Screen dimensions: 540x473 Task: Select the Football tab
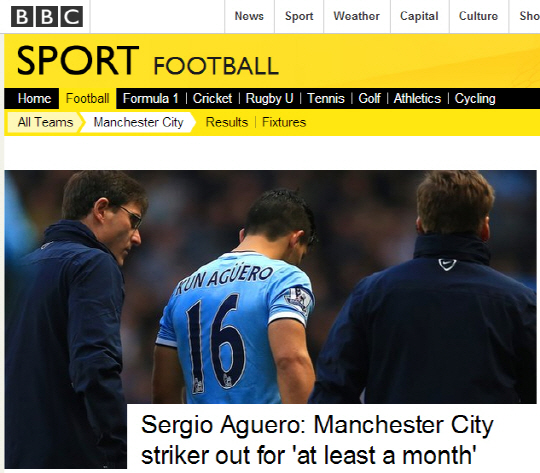pos(87,99)
